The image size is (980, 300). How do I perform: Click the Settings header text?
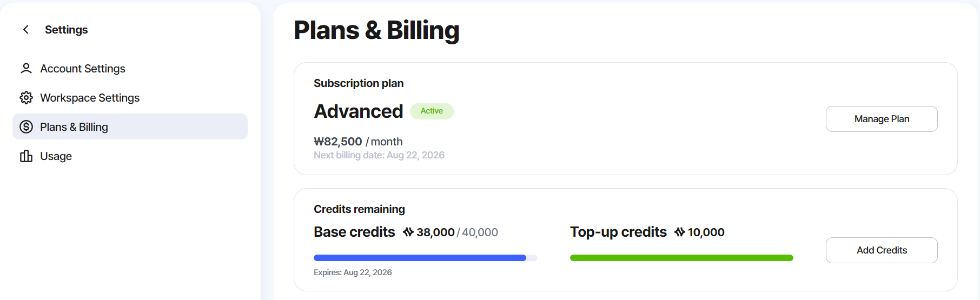coord(66,30)
